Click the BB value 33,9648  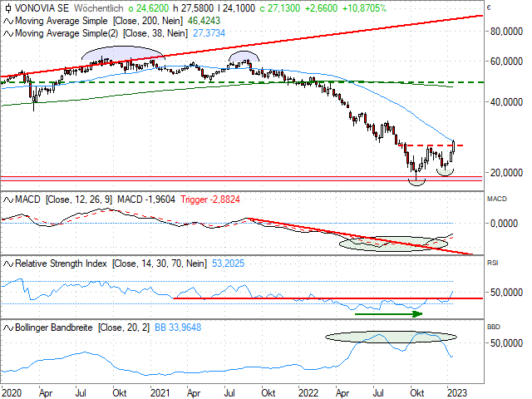[x=185, y=328]
